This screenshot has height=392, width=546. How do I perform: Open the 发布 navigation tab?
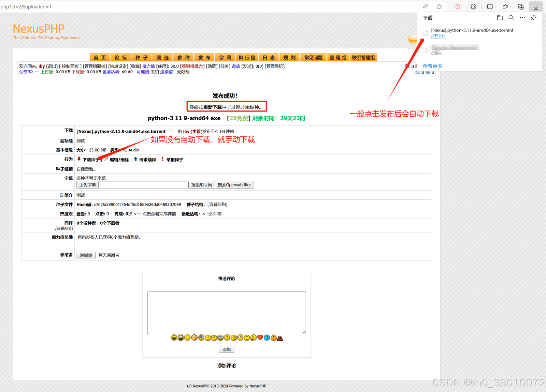pos(204,58)
